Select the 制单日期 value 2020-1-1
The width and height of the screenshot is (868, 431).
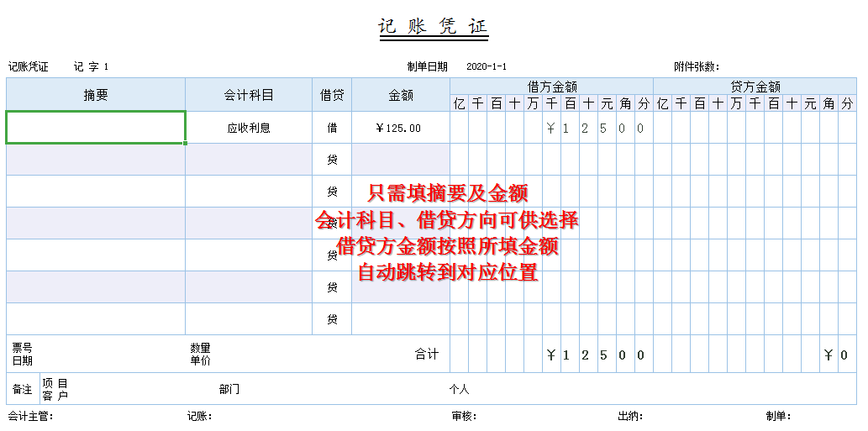486,67
